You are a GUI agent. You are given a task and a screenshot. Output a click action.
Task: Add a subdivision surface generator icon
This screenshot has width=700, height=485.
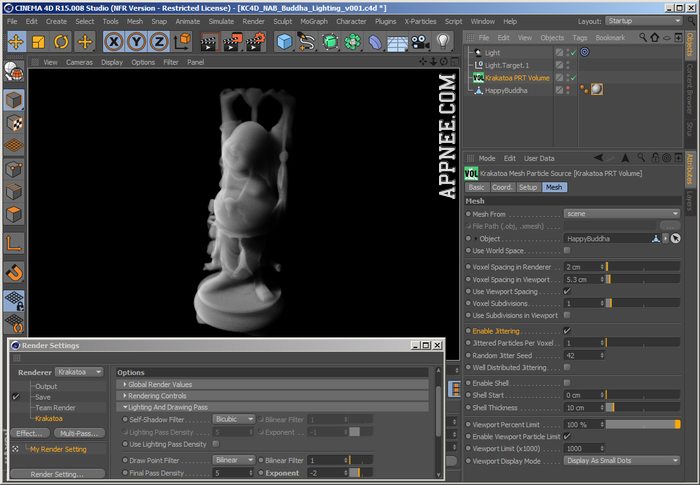(330, 42)
